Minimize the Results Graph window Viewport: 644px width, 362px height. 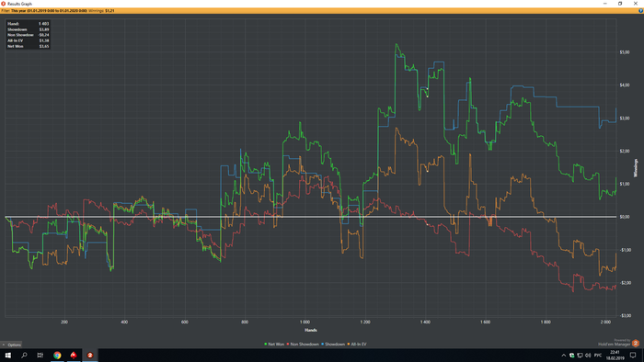(605, 4)
